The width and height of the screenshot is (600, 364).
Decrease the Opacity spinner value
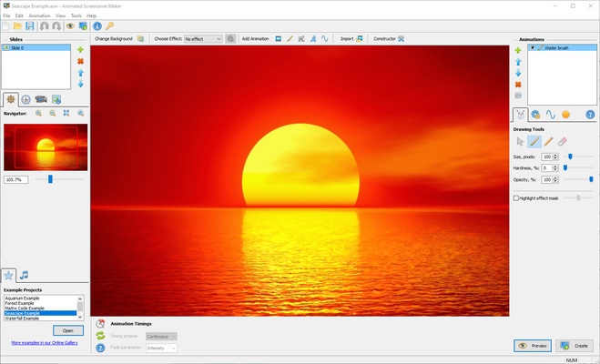pos(555,181)
